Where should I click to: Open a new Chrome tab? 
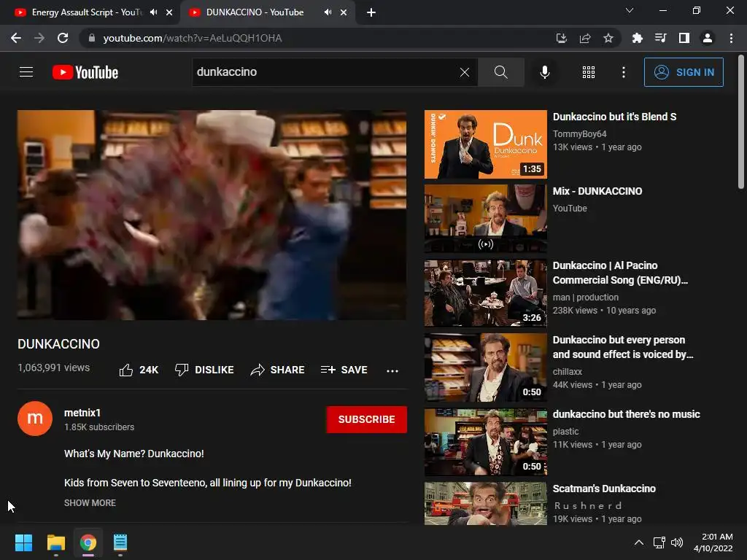click(371, 12)
